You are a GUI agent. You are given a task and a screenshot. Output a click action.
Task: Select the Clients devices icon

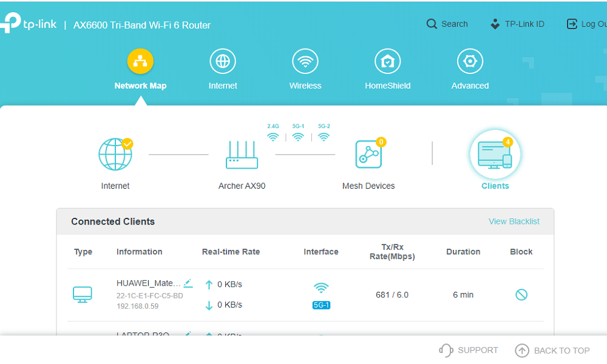click(495, 155)
